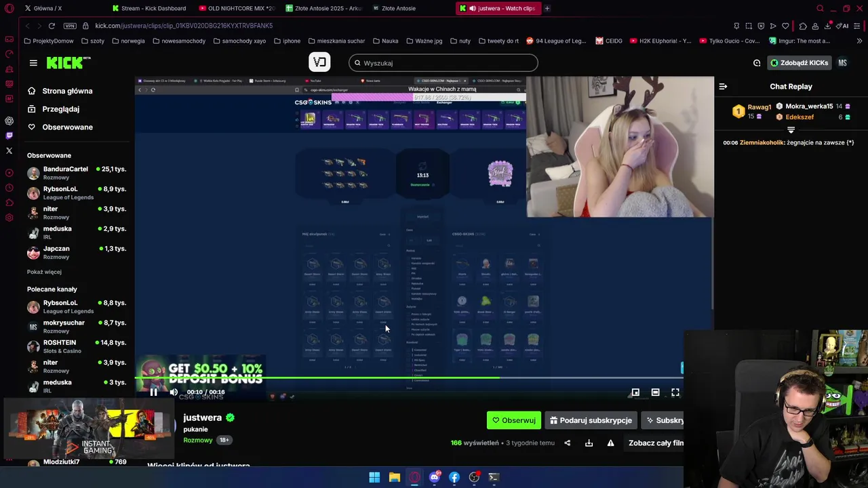Reload the page
Viewport: 868px width, 488px height.
click(x=52, y=26)
